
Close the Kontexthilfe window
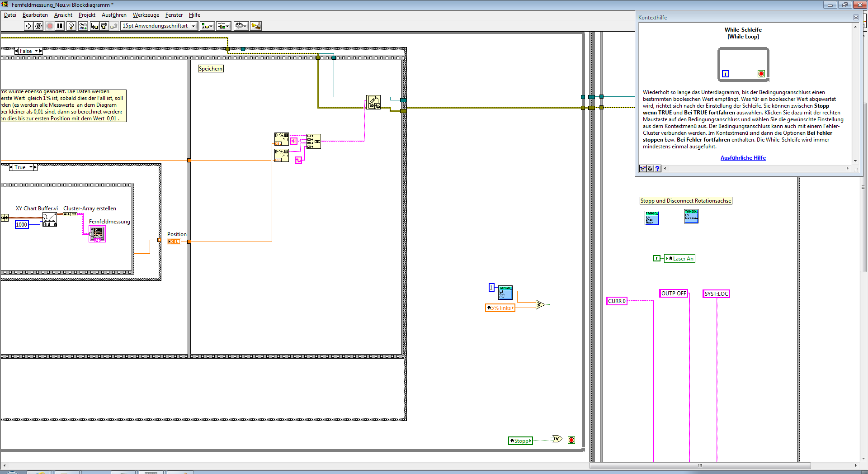pyautogui.click(x=856, y=18)
